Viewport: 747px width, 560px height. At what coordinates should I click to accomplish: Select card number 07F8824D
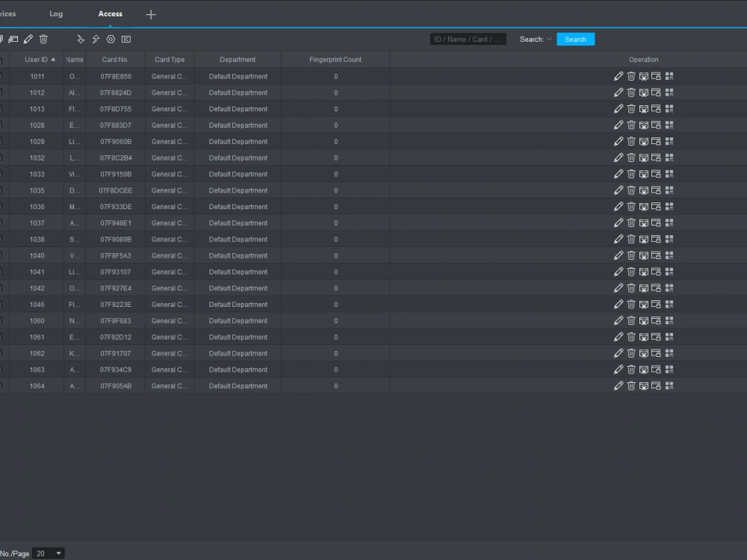tap(116, 93)
